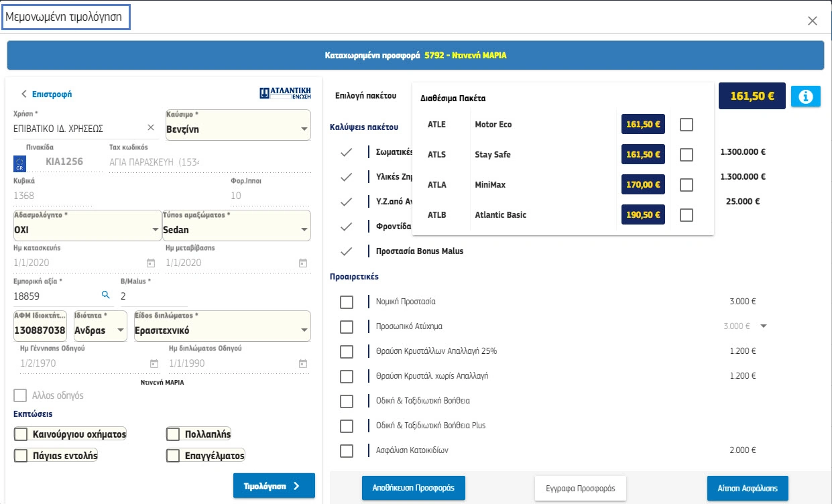
Task: Click the Τιμολόγηση button
Action: pyautogui.click(x=274, y=486)
